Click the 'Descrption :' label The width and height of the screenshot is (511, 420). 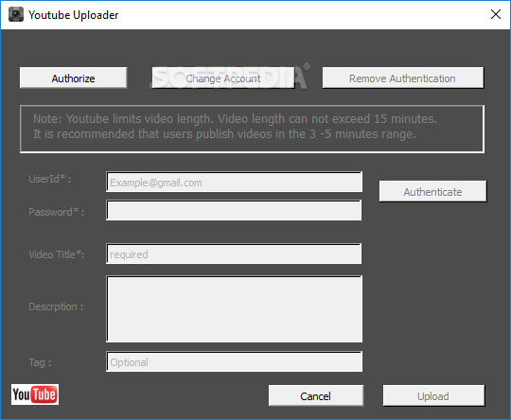56,306
